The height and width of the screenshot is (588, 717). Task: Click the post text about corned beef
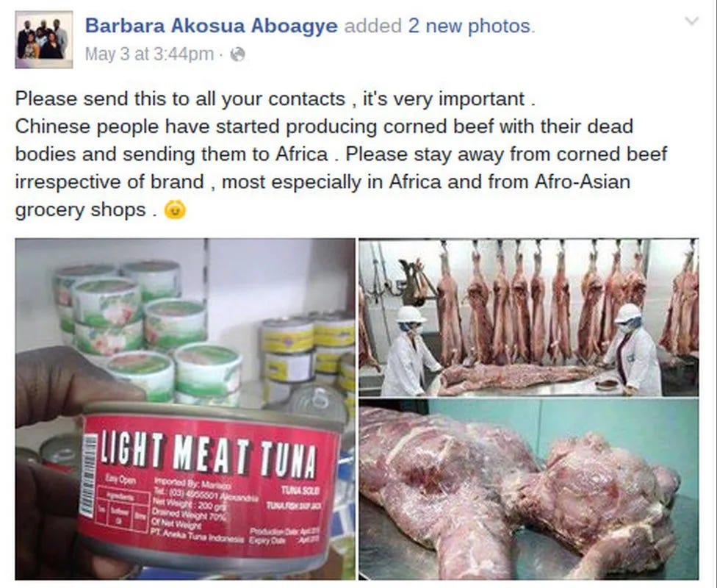click(341, 154)
